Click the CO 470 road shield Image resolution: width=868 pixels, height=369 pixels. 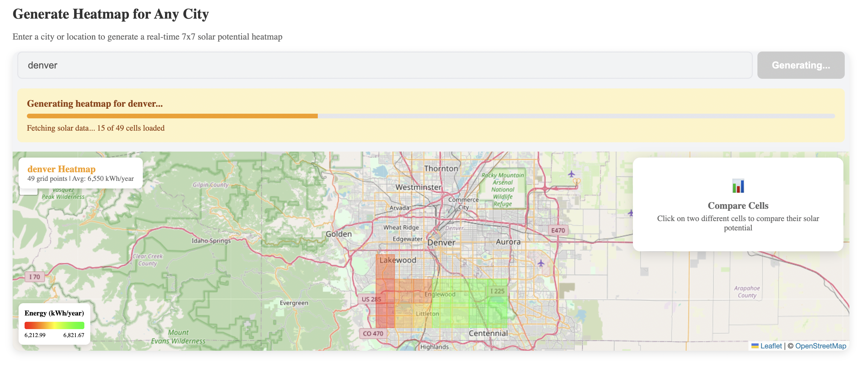pos(373,333)
